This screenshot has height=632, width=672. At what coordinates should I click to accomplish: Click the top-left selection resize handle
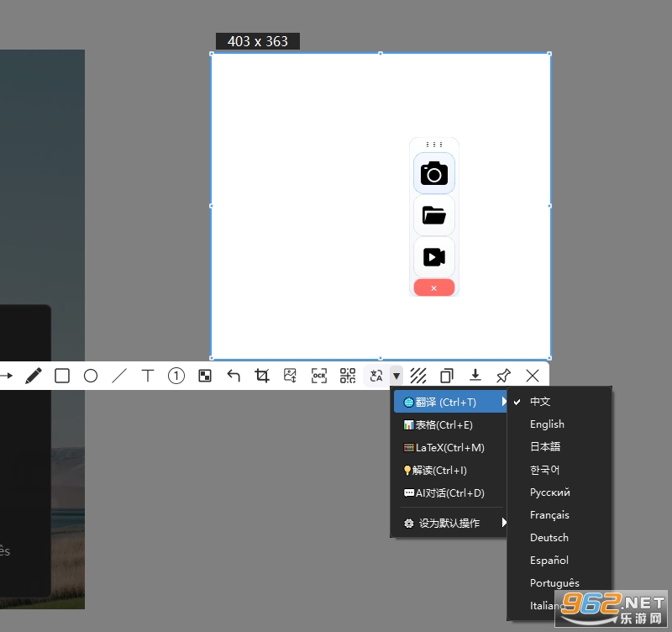pos(212,54)
